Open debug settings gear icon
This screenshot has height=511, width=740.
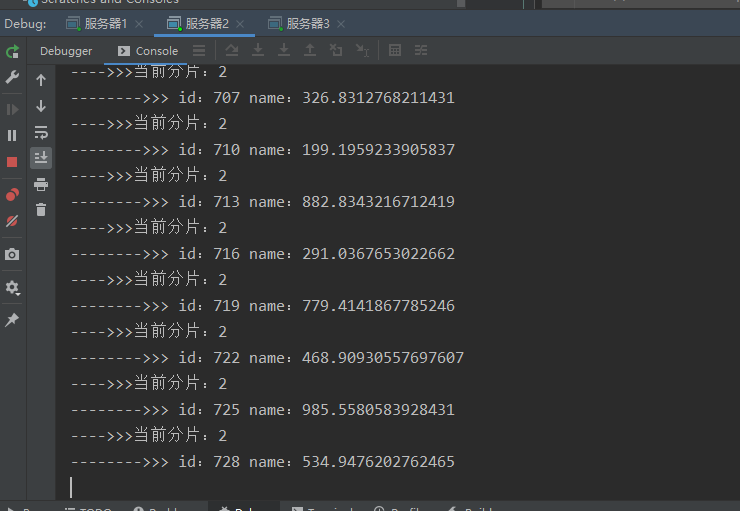click(x=12, y=287)
